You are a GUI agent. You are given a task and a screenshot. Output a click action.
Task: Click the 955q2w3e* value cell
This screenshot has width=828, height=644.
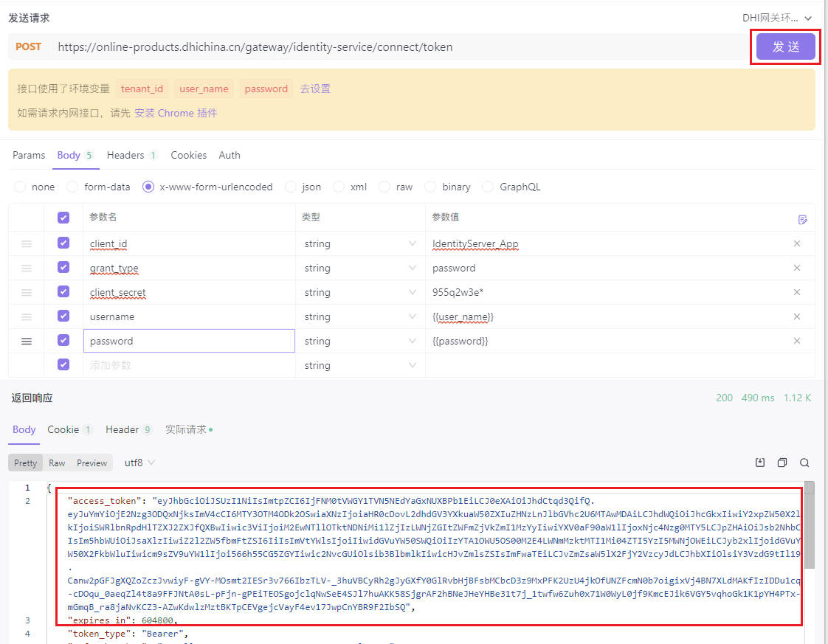(x=607, y=292)
